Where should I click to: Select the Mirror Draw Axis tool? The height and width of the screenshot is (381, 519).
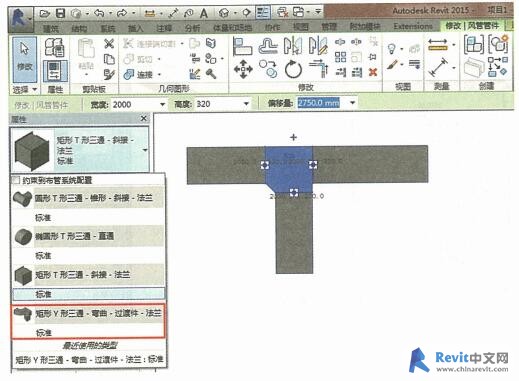point(318,46)
